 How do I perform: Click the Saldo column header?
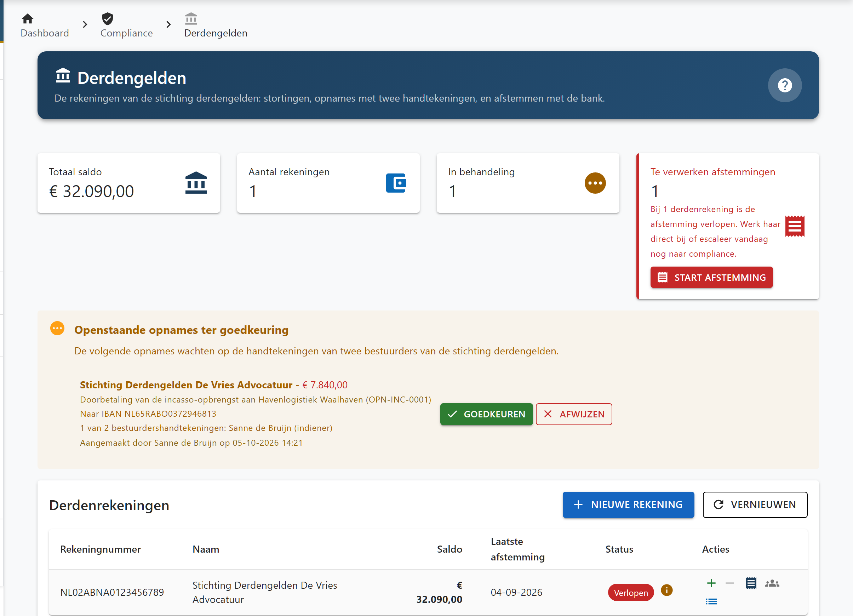[x=450, y=549]
